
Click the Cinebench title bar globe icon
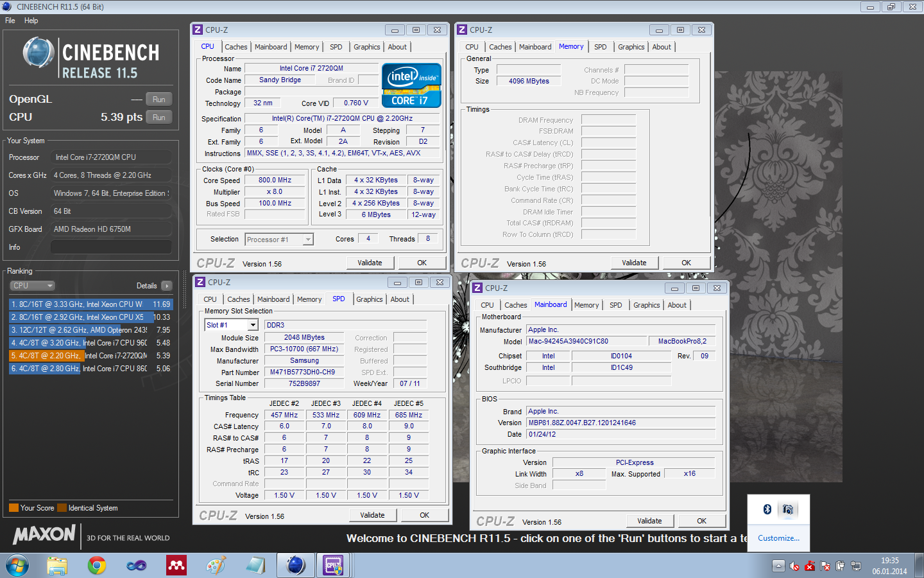click(7, 6)
